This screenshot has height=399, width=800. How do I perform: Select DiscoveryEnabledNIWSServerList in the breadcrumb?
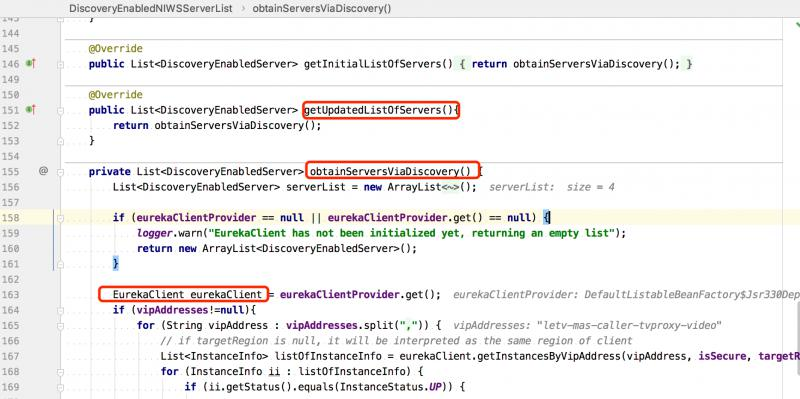[151, 9]
